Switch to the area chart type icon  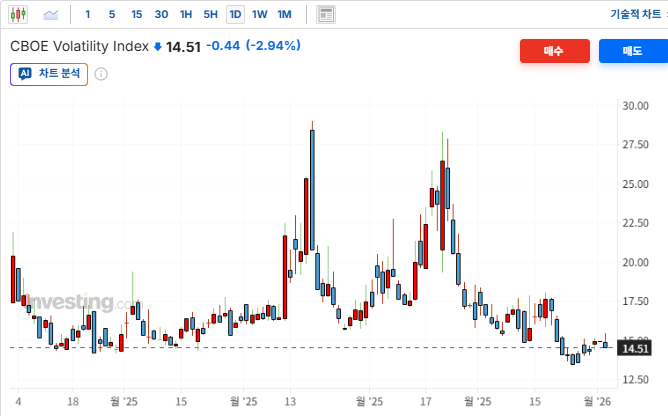tap(51, 15)
